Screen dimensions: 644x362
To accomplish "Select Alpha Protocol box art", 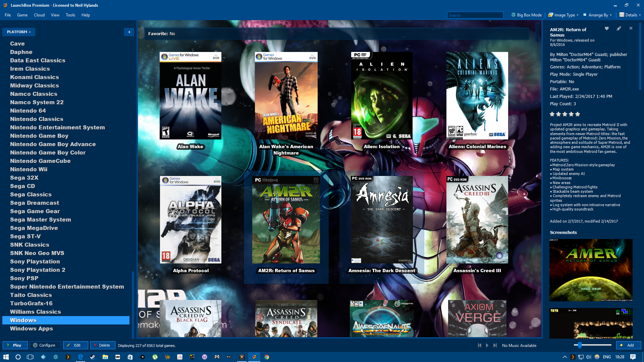I will click(191, 220).
